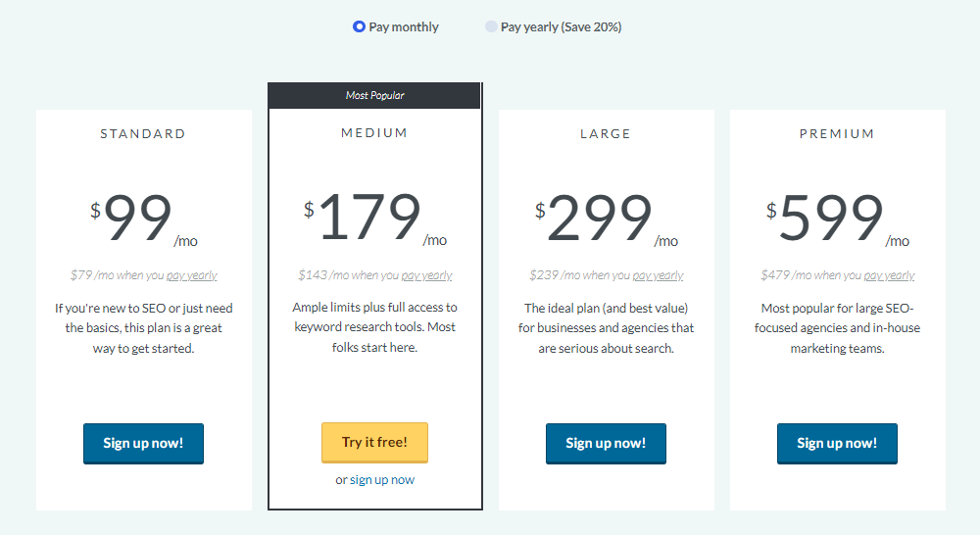Click the MEDIUM plan heading
Image resolution: width=980 pixels, height=535 pixels.
pyautogui.click(x=374, y=132)
